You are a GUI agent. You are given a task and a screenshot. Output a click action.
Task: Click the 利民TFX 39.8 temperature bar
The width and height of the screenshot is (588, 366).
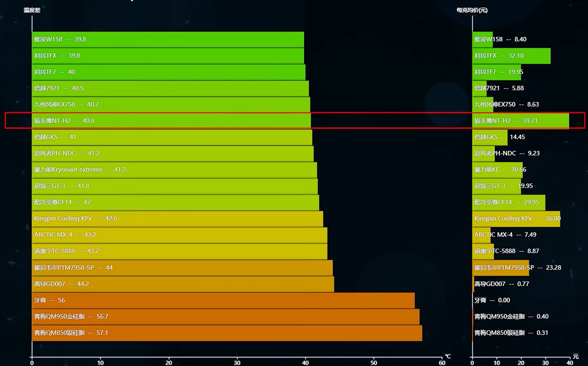[x=168, y=56]
